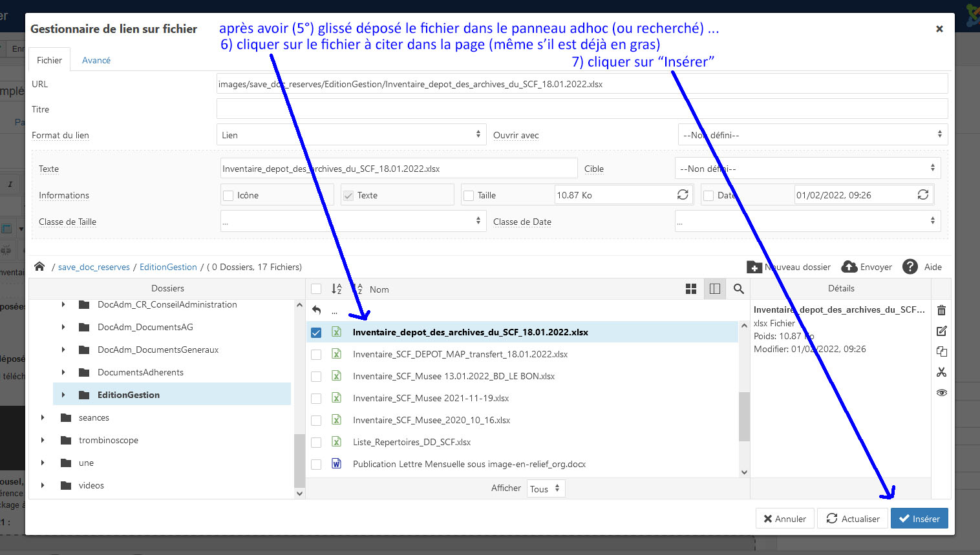980x555 pixels.
Task: Click the New folder icon
Action: (x=754, y=267)
